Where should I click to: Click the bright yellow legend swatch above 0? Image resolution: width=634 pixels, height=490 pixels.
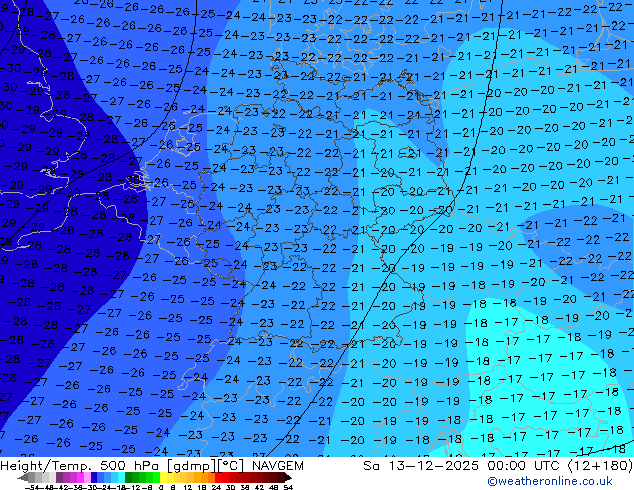point(163,478)
